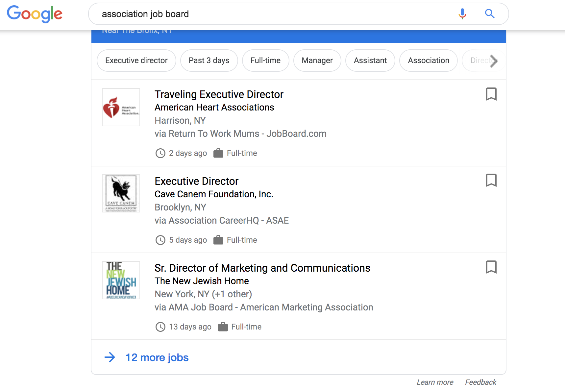This screenshot has width=565, height=392.
Task: Click the clock icon next to 13 days ago
Action: click(x=160, y=327)
